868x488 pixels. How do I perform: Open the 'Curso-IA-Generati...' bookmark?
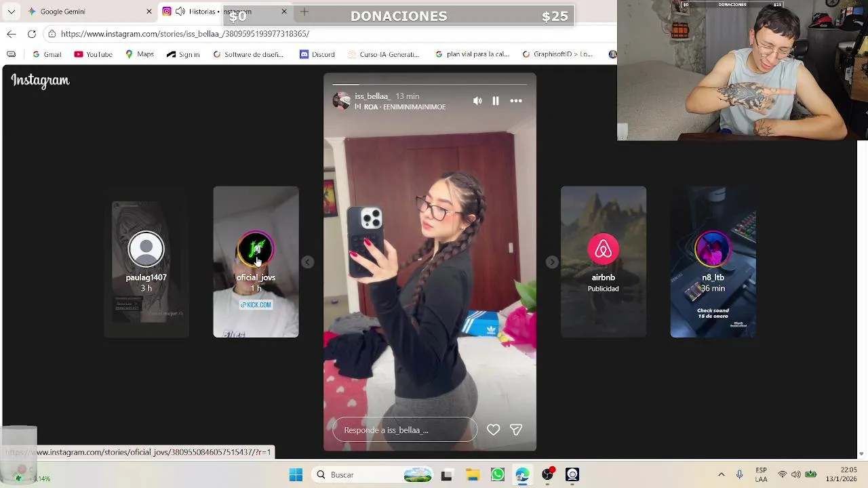click(x=382, y=54)
